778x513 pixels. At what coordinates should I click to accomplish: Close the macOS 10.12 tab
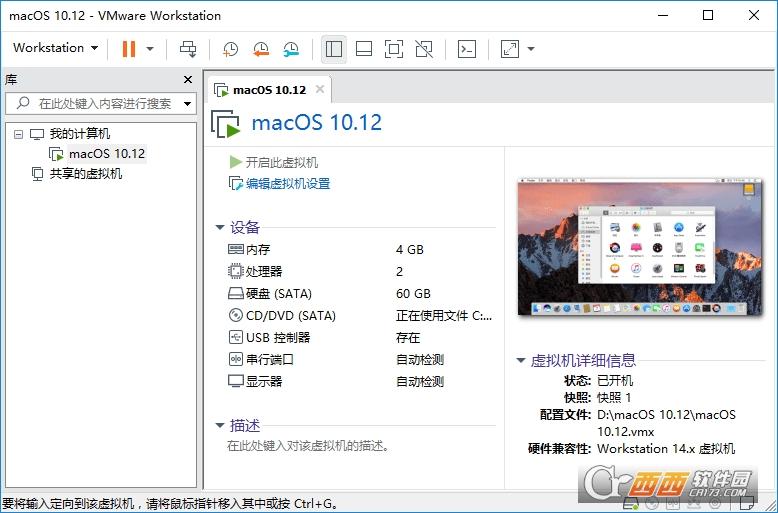[x=320, y=89]
